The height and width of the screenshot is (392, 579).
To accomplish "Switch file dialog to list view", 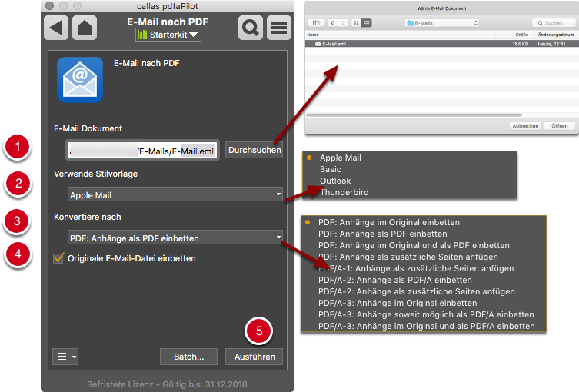I will coord(367,23).
